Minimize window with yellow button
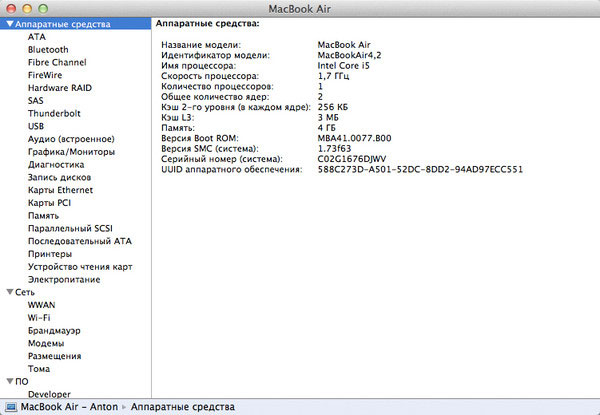 tap(27, 8)
